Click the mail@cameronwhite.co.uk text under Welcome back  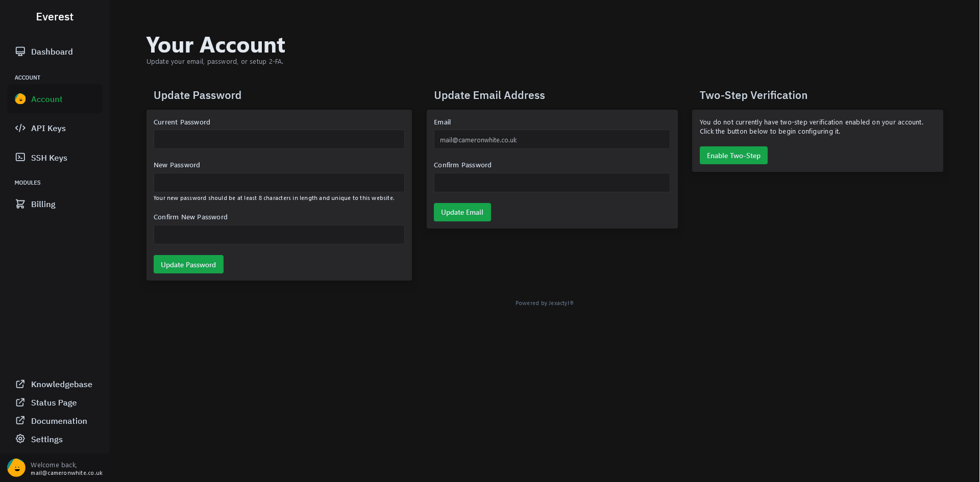click(66, 473)
